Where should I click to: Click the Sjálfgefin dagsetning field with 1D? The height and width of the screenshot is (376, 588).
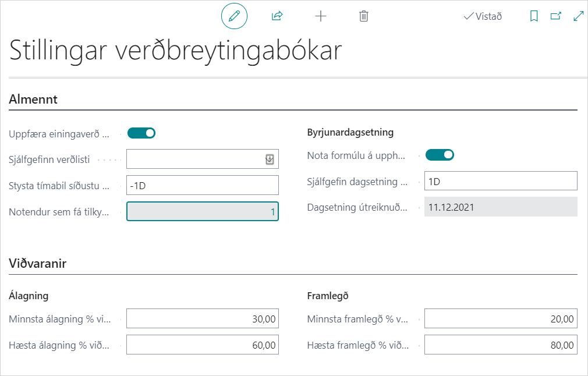coord(501,180)
